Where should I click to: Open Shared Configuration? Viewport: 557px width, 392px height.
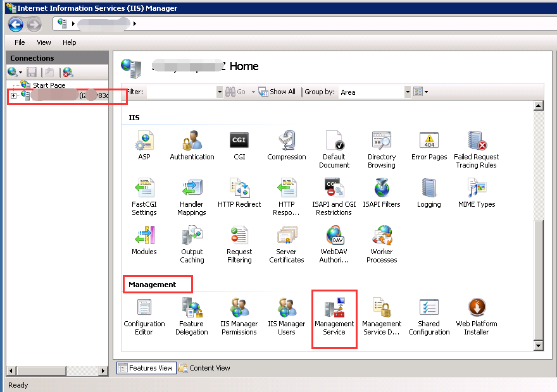(x=429, y=317)
